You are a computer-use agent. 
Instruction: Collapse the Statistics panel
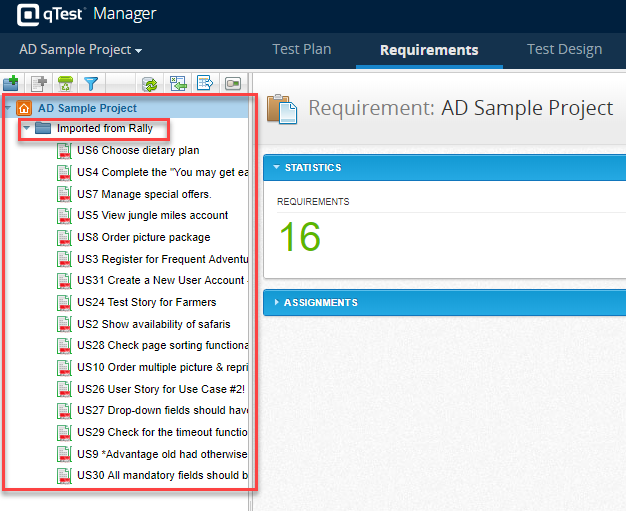pyautogui.click(x=276, y=168)
